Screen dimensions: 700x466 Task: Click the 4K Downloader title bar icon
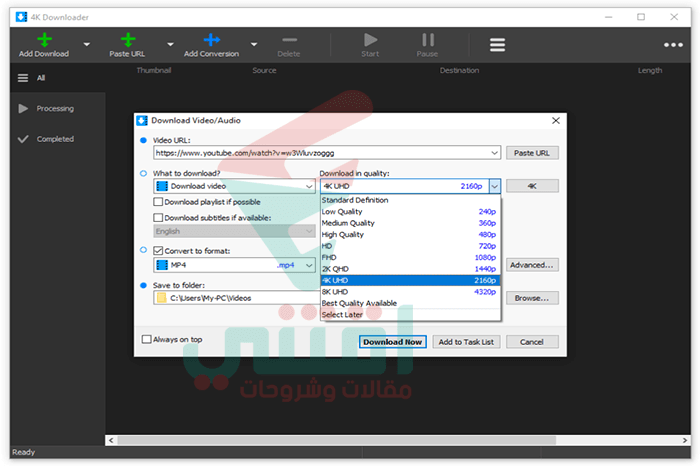tap(21, 17)
